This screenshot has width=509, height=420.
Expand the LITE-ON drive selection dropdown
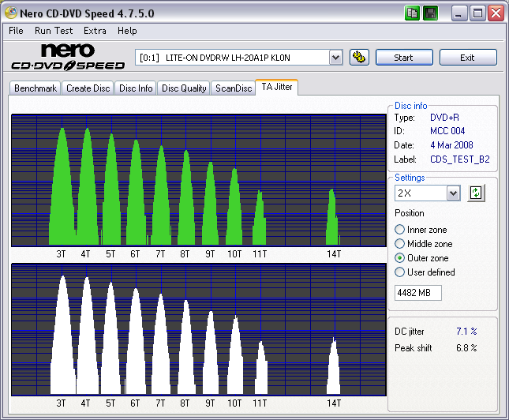pyautogui.click(x=335, y=58)
